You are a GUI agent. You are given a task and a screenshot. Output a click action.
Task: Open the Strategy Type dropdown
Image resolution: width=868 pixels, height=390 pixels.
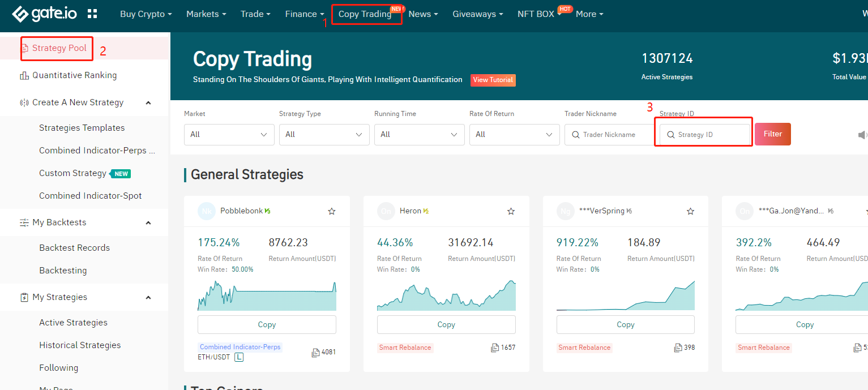324,135
